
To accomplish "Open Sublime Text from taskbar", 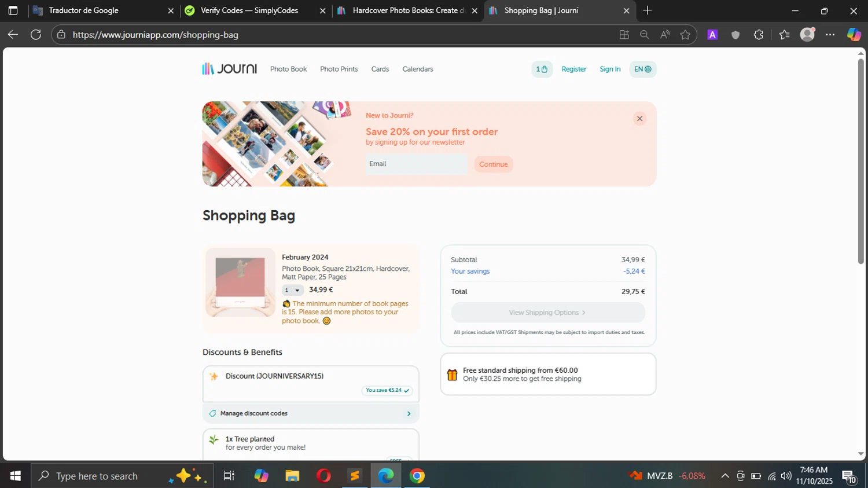I will tap(355, 476).
